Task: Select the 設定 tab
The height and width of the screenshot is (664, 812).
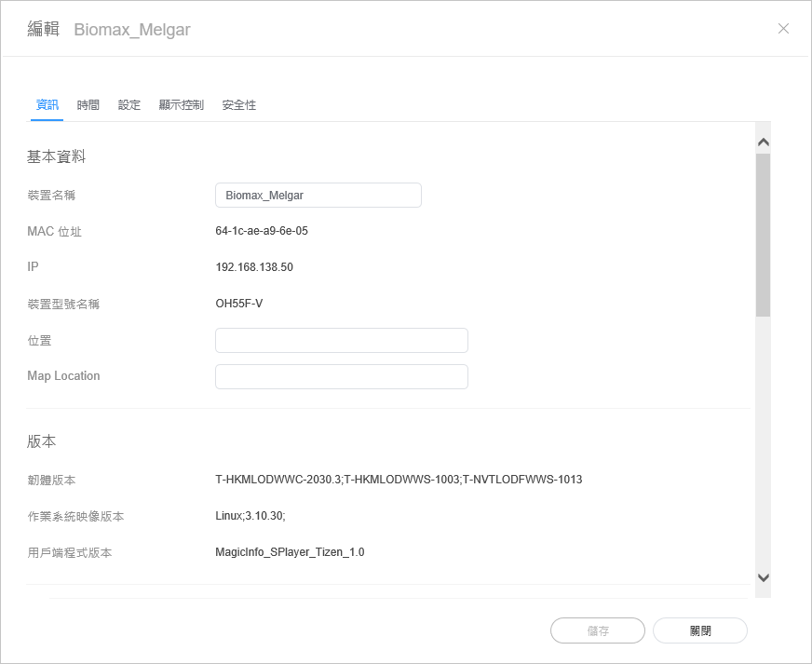Action: pos(129,105)
